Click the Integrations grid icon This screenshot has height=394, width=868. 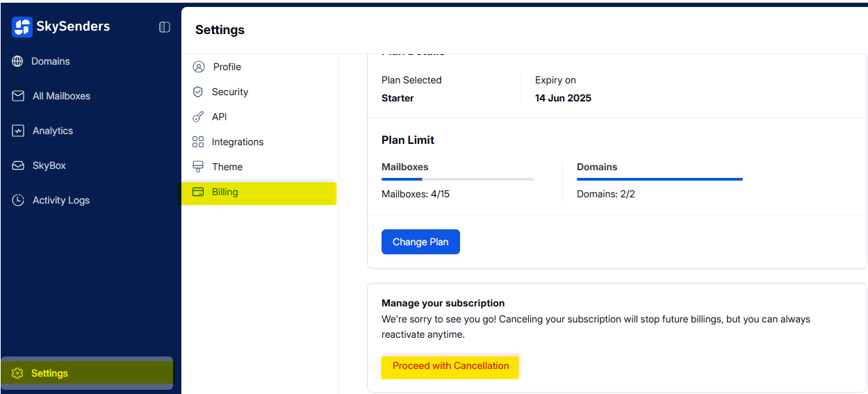(198, 142)
